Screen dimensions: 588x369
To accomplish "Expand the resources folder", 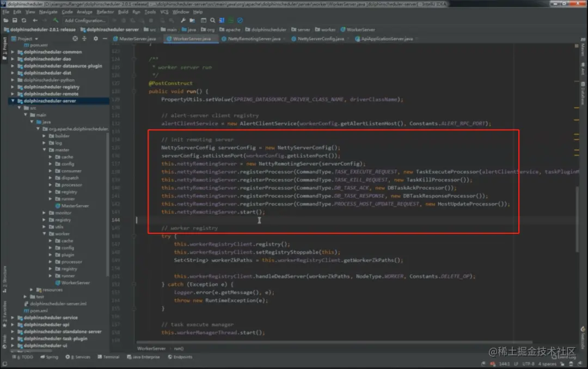I will (x=32, y=290).
